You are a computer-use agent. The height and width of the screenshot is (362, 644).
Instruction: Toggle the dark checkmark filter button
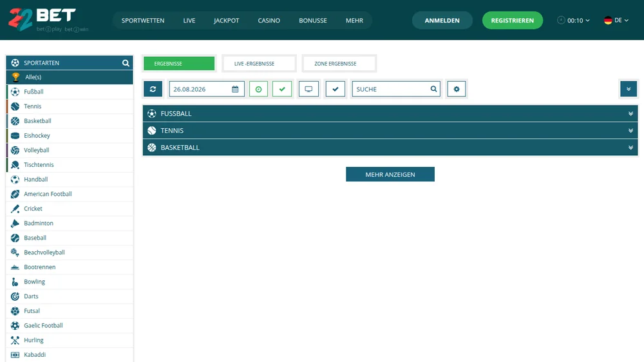[335, 89]
